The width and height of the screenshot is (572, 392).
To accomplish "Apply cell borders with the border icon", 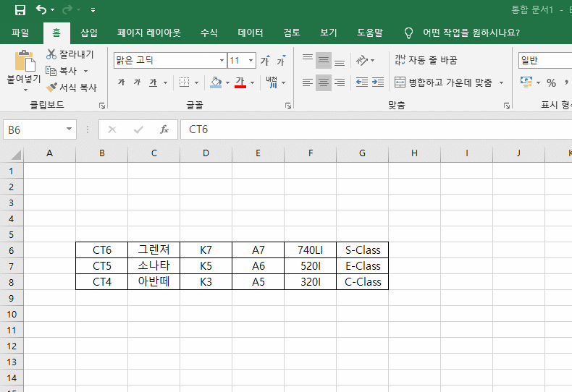I will click(184, 82).
